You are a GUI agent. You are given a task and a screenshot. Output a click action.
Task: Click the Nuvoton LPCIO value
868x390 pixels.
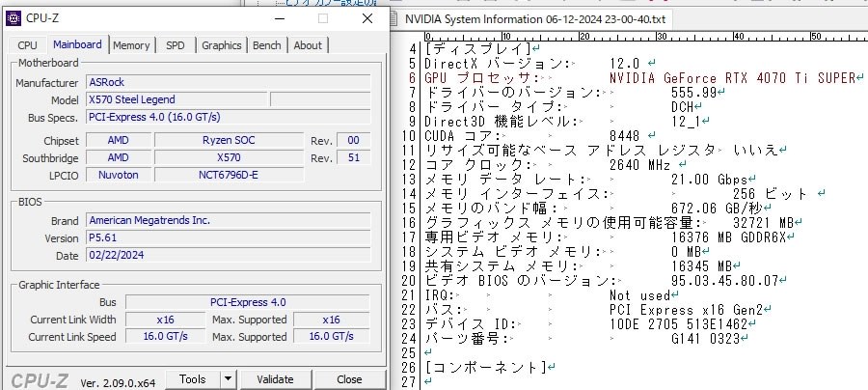[x=119, y=175]
